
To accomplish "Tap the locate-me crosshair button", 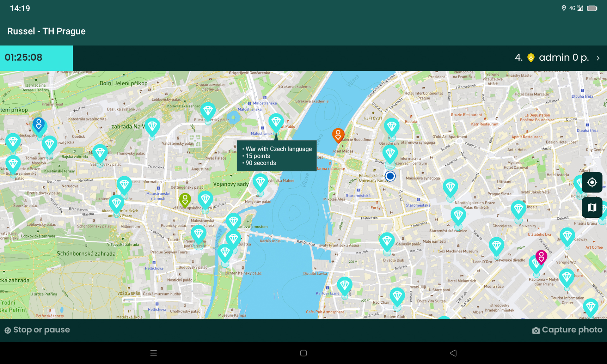I will (592, 182).
